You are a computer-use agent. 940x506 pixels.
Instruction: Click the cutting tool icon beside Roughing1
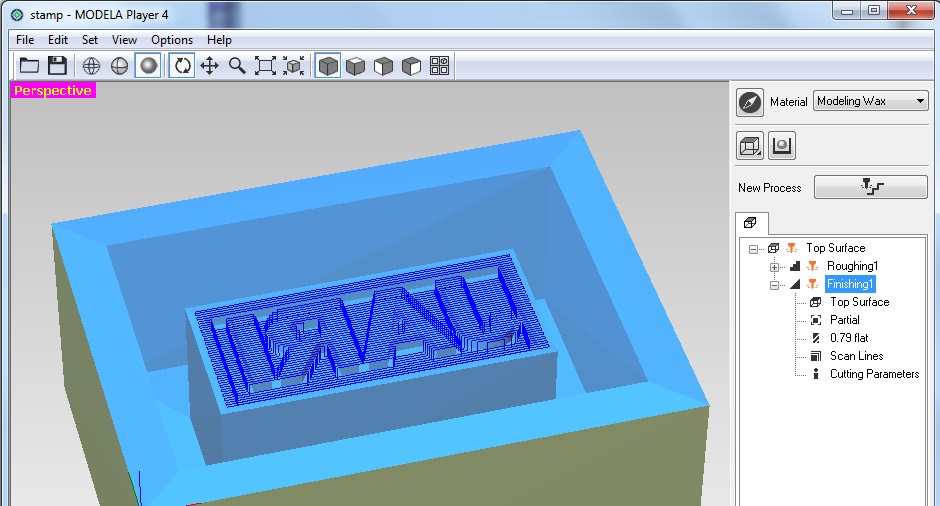813,266
